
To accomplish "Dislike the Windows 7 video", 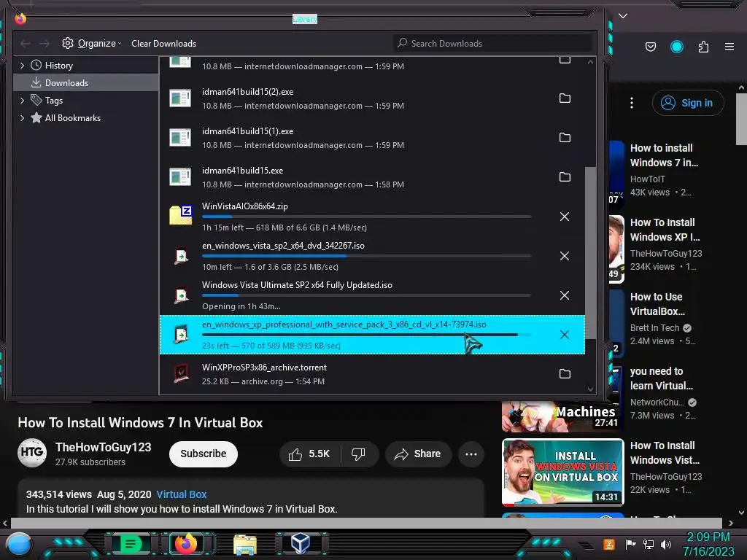I will 359,454.
